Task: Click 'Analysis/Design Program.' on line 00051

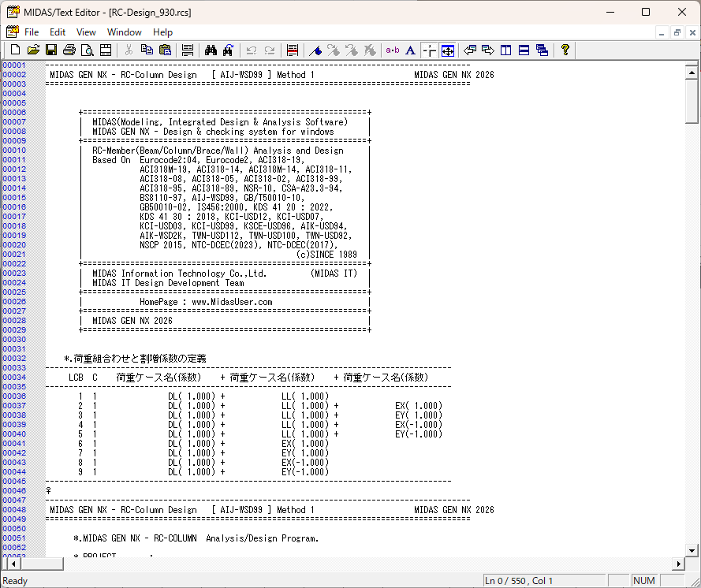Action: 263,538
